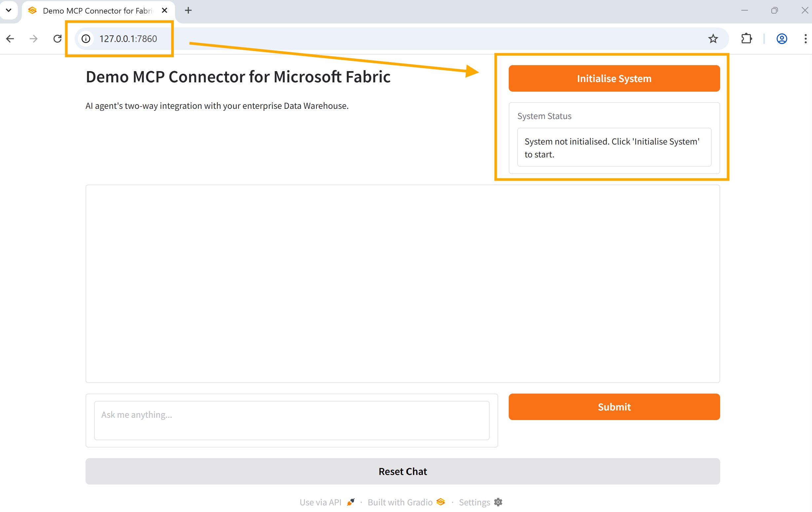Expand the tab search dropdown arrow

coord(9,11)
